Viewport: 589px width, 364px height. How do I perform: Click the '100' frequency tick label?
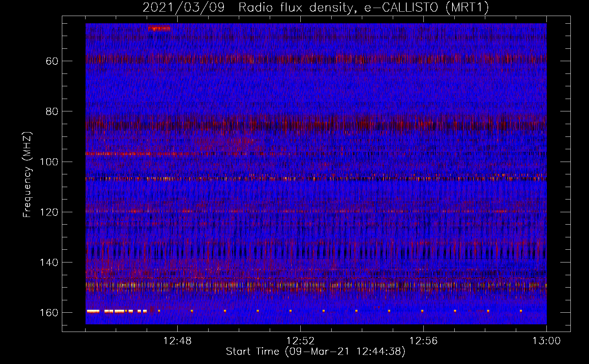[49, 162]
